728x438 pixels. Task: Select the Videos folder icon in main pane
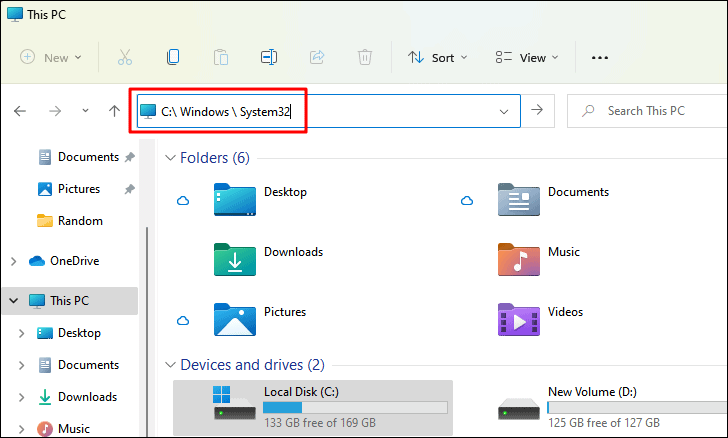point(519,320)
